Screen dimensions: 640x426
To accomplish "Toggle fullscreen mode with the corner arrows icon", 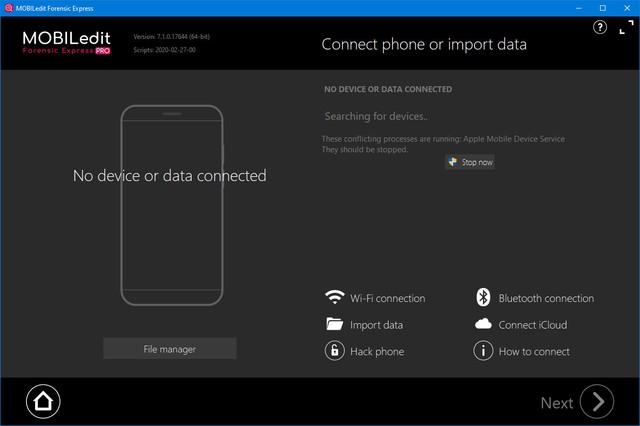I will pyautogui.click(x=625, y=27).
